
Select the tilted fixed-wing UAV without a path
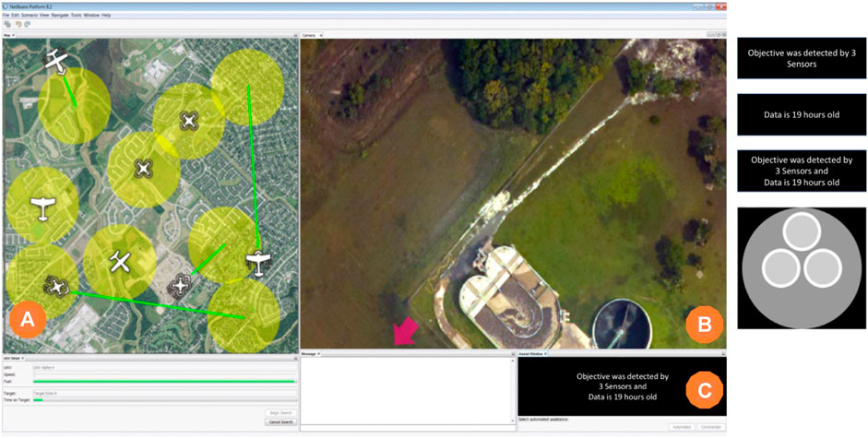[120, 261]
